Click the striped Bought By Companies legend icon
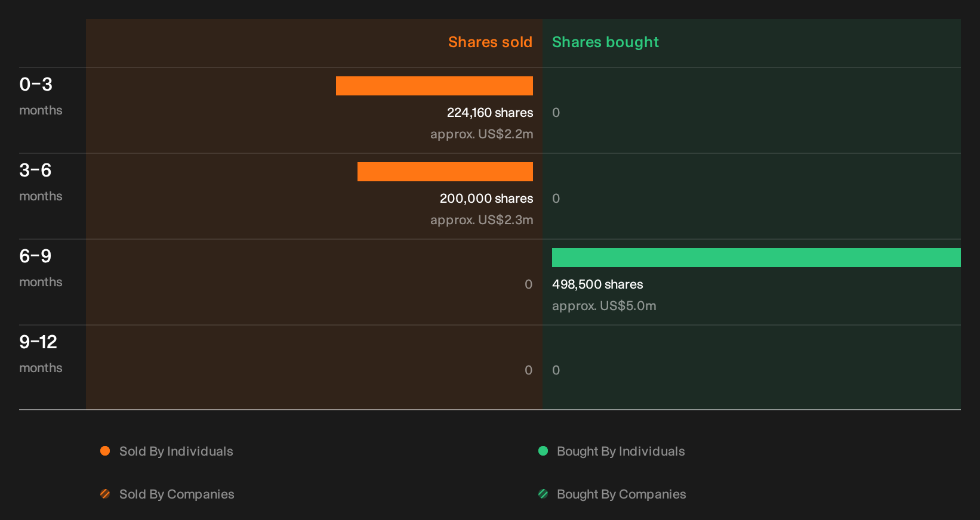980x520 pixels. tap(543, 494)
